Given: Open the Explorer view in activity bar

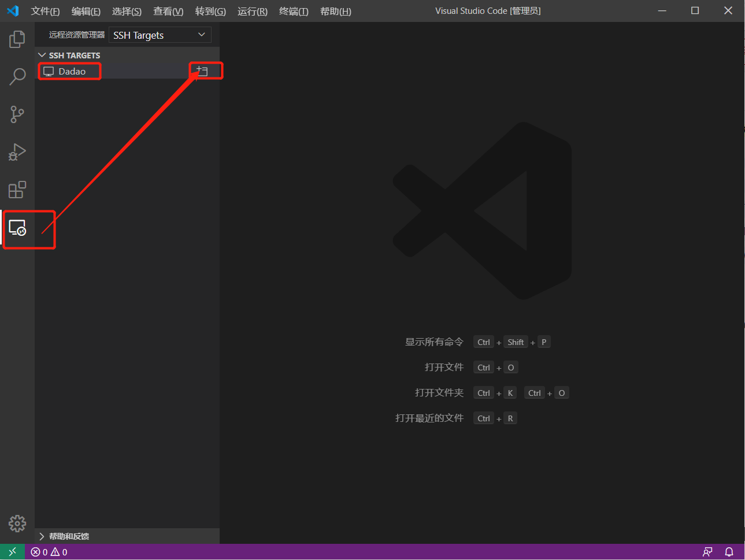Looking at the screenshot, I should [17, 39].
